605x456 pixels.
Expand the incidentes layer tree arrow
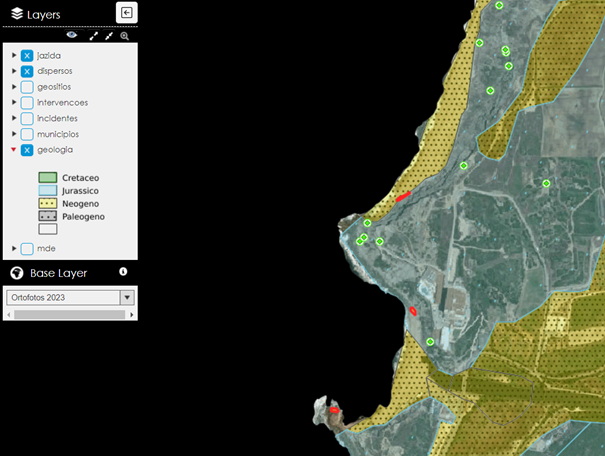14,118
